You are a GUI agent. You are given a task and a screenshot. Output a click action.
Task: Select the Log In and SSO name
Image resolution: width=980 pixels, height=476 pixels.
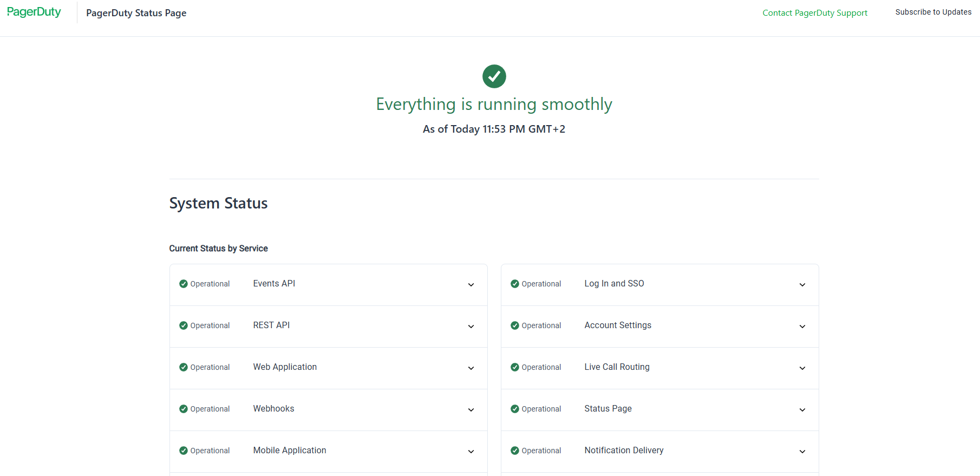[614, 283]
